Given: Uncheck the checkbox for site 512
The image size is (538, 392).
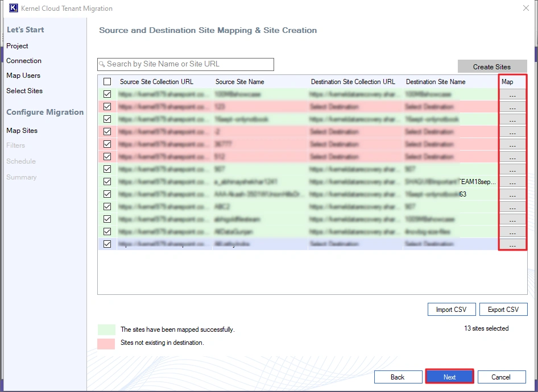Looking at the screenshot, I should click(x=107, y=156).
